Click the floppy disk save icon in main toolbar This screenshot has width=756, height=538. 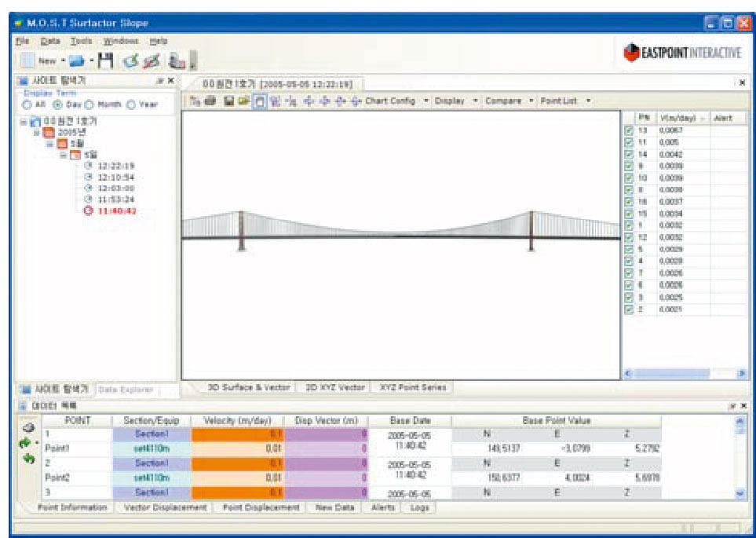[106, 60]
